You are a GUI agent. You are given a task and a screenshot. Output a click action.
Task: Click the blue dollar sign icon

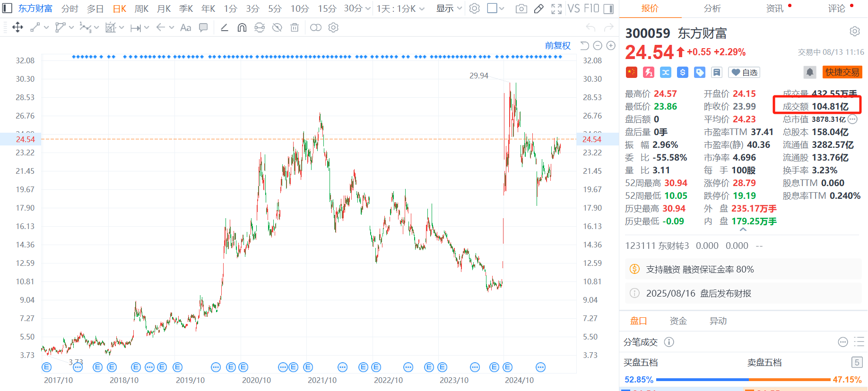pos(683,72)
